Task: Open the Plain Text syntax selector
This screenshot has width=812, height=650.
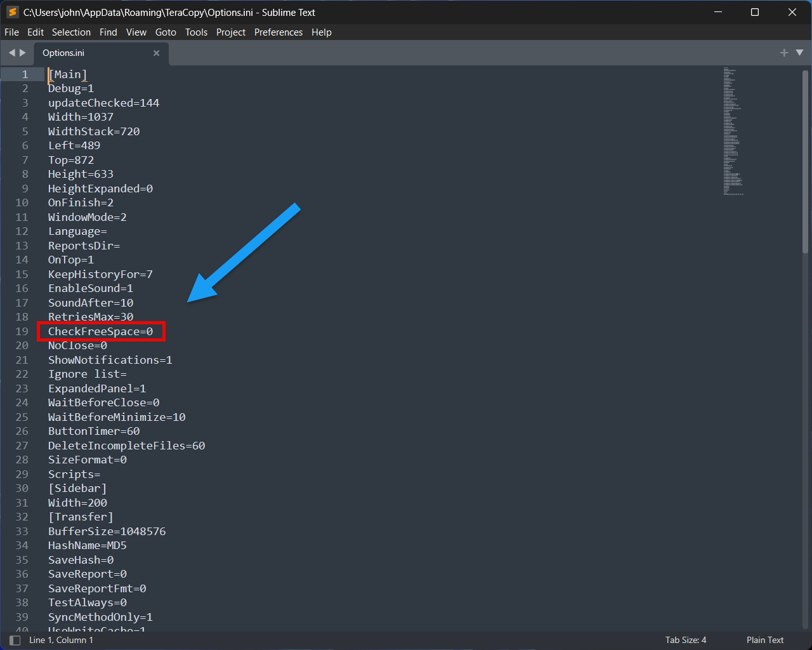Action: point(765,640)
